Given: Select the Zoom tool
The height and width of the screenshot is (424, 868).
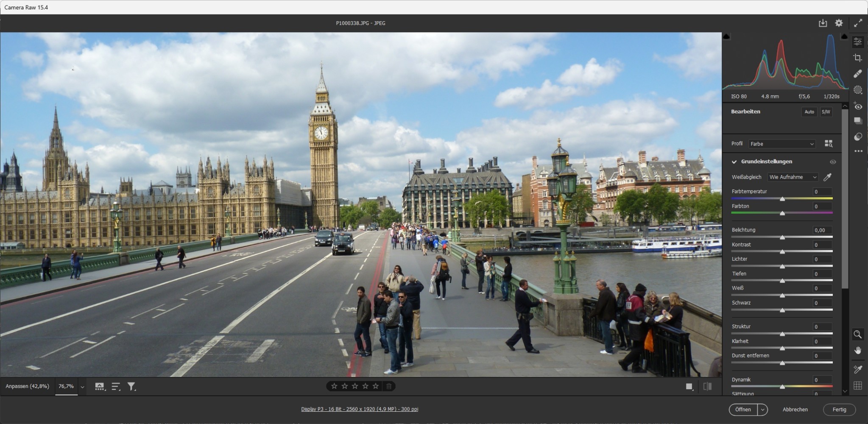Looking at the screenshot, I should coord(857,335).
